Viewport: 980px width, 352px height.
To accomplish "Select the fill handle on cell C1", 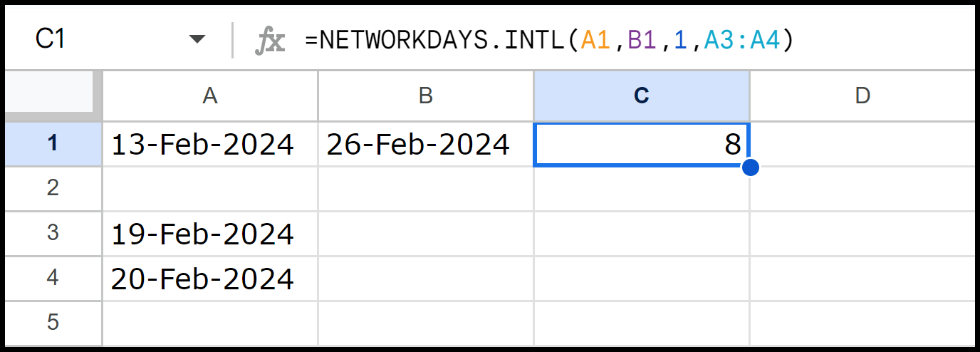I will coord(749,167).
